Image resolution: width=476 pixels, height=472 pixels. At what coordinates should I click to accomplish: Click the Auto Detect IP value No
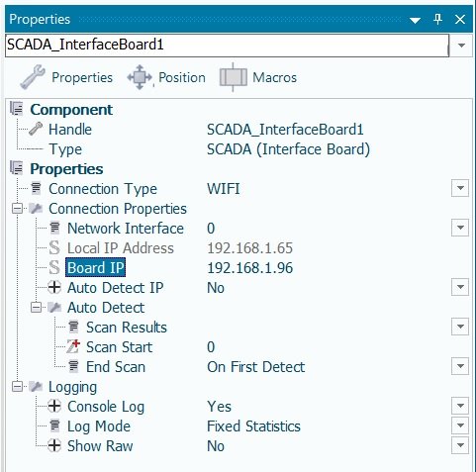[216, 288]
